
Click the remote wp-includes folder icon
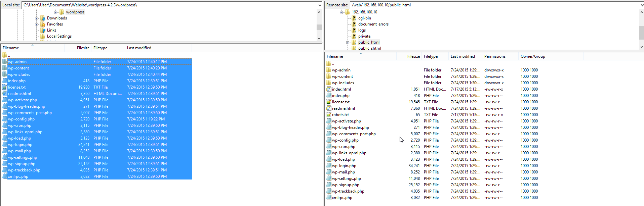tap(329, 83)
